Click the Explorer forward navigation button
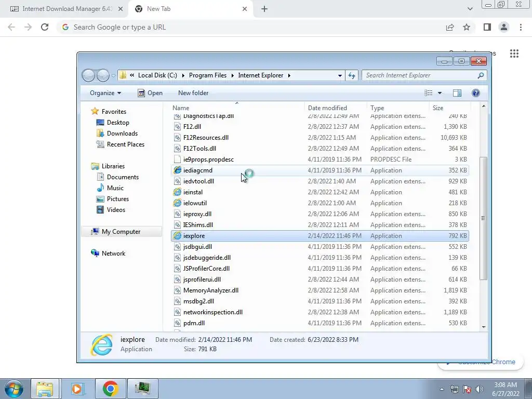Screen dimensions: 532x399 coord(103,75)
